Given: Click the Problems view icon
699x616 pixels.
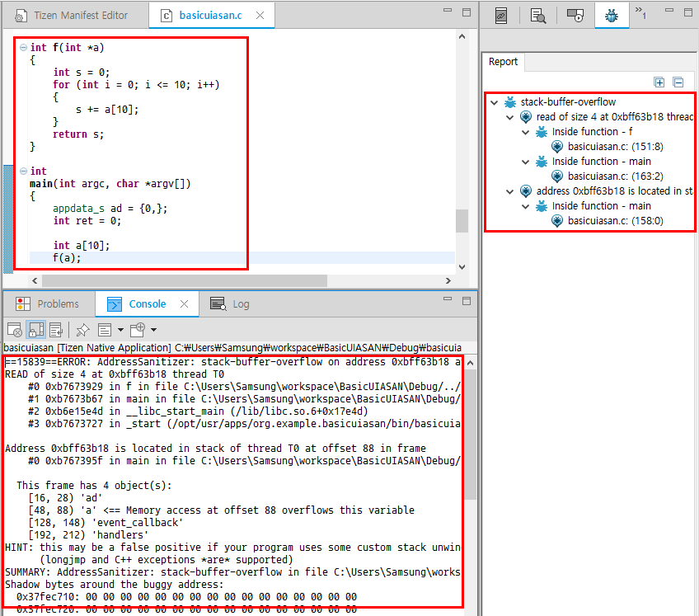Looking at the screenshot, I should click(x=25, y=303).
